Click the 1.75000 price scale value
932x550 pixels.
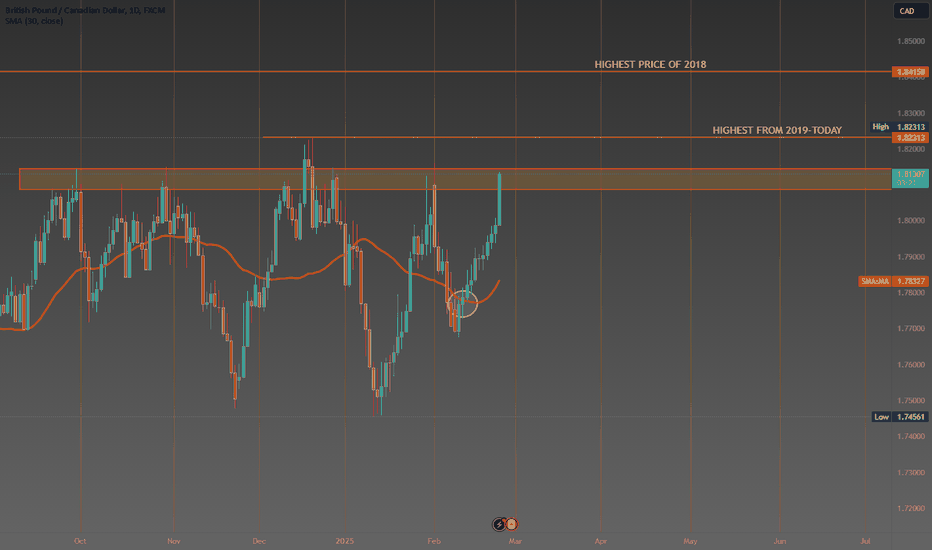coord(911,400)
